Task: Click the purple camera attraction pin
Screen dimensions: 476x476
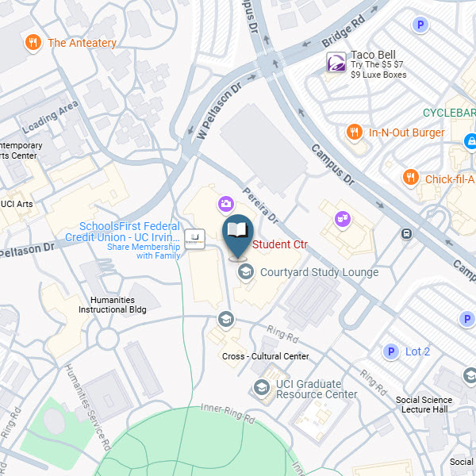Action: tap(226, 205)
